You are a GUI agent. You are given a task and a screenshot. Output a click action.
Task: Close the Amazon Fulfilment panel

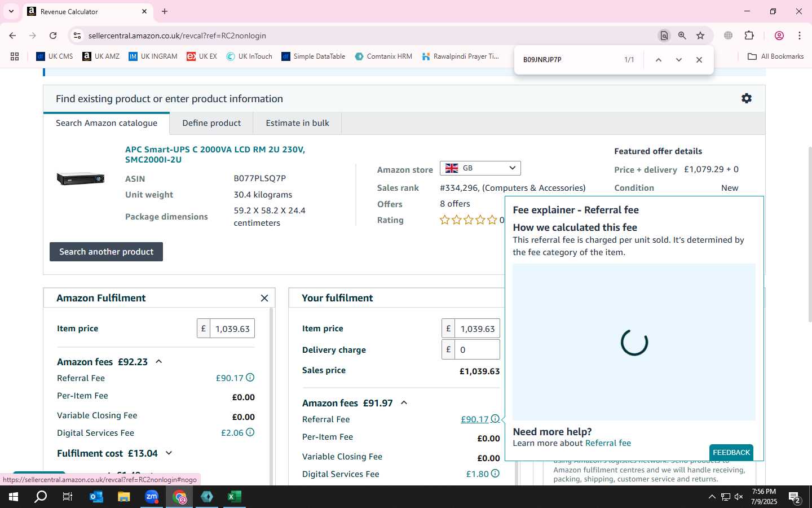pyautogui.click(x=264, y=298)
